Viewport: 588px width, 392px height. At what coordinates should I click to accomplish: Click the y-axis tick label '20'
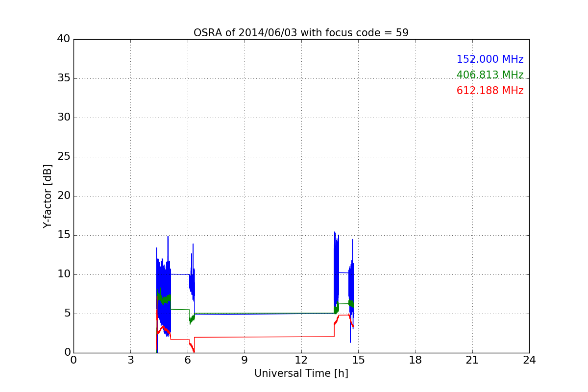click(64, 196)
